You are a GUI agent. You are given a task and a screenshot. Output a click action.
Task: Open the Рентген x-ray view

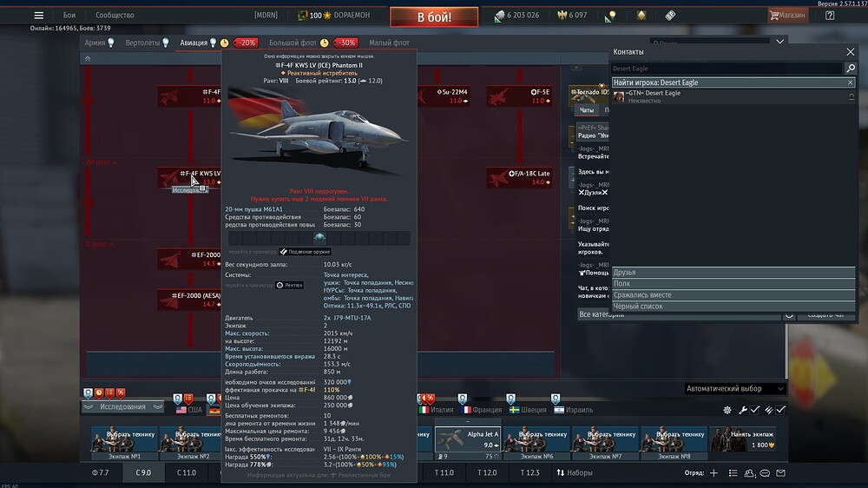290,285
